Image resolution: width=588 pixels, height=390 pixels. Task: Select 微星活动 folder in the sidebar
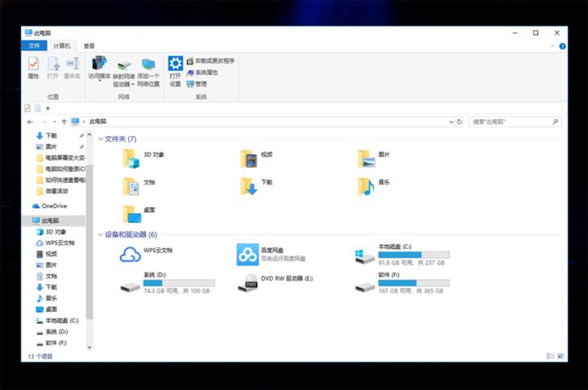tap(52, 191)
